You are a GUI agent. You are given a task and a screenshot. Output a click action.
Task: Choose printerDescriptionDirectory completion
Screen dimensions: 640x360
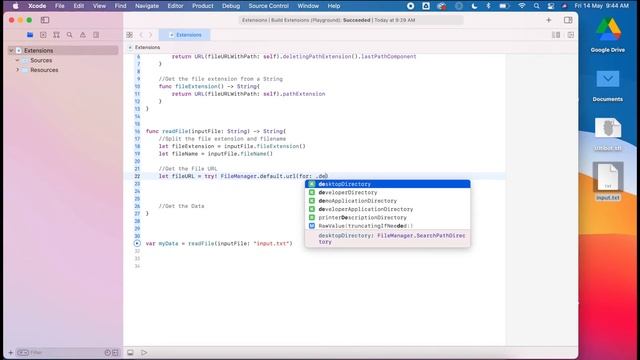coord(388,218)
